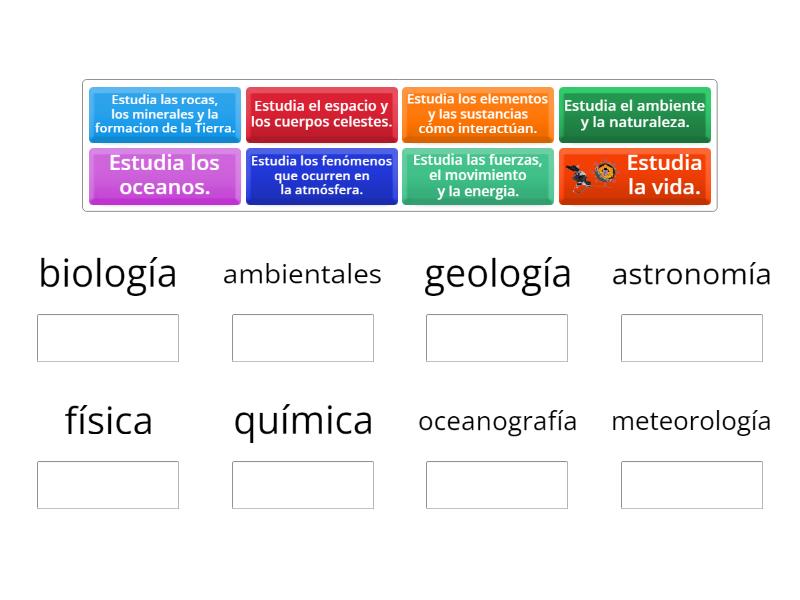Click the answer box under 'oceanografía'

tap(497, 485)
